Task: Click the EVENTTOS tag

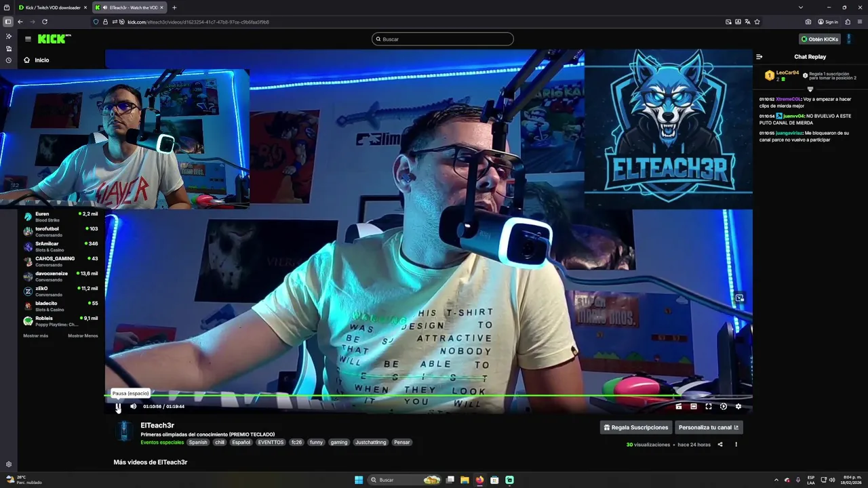Action: click(x=272, y=443)
